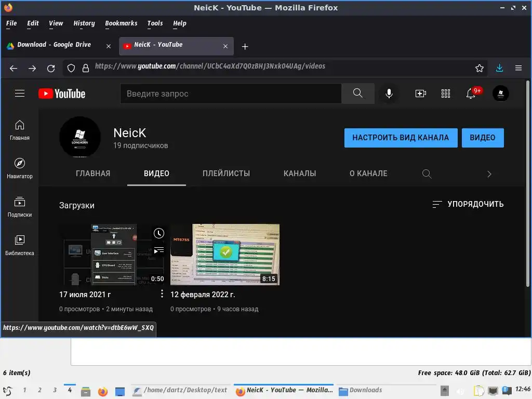Image resolution: width=532 pixels, height=399 pixels.
Task: Open the Firefox application menu
Action: (x=518, y=68)
